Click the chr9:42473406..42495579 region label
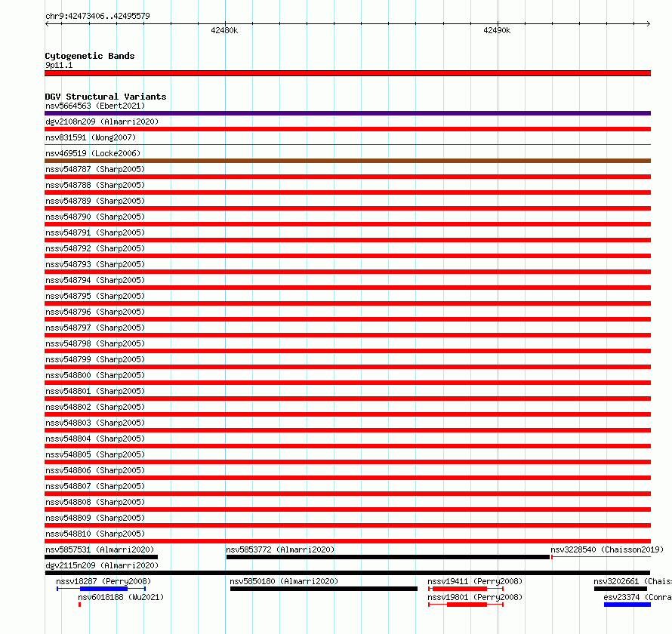Image resolution: width=672 pixels, height=634 pixels. [97, 17]
